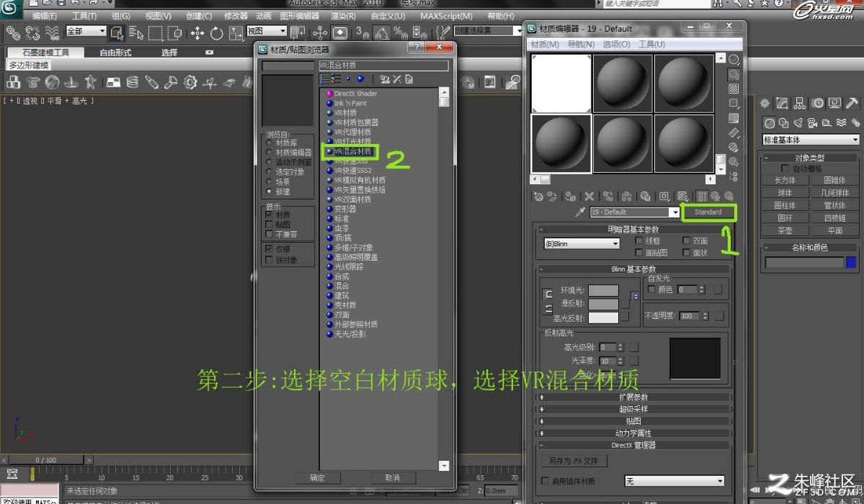Click Bind to Space Warp icon
864x504 pixels.
pos(52,33)
